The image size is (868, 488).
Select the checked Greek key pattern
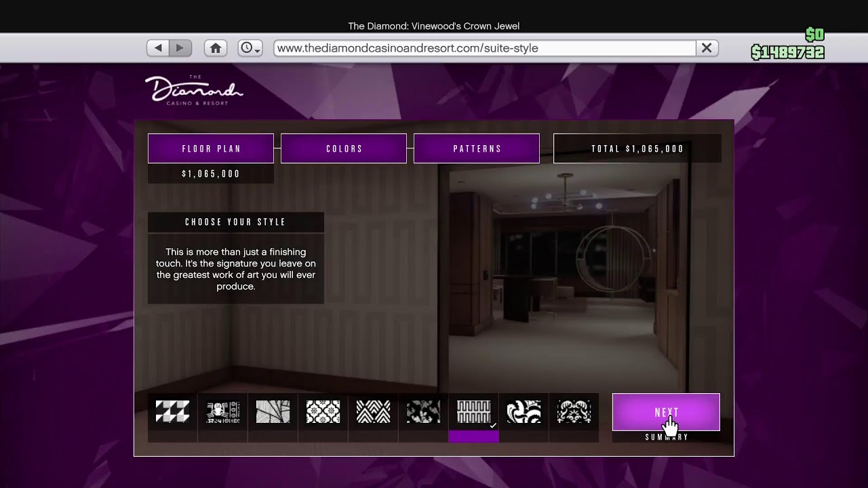[x=473, y=411]
